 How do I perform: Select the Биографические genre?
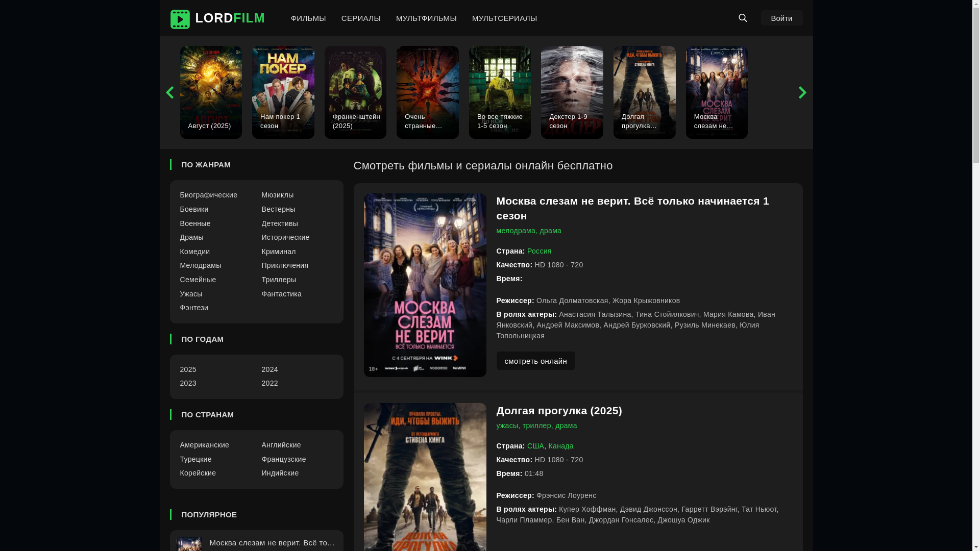coord(208,195)
